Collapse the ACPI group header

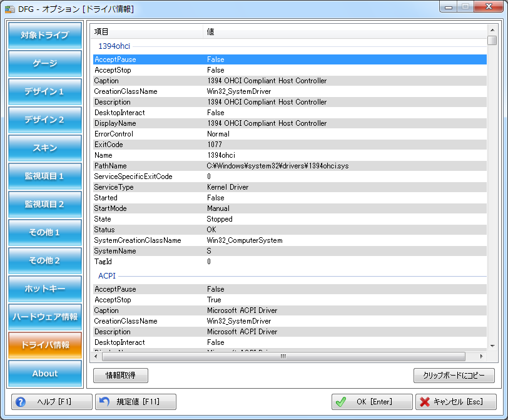pos(107,275)
